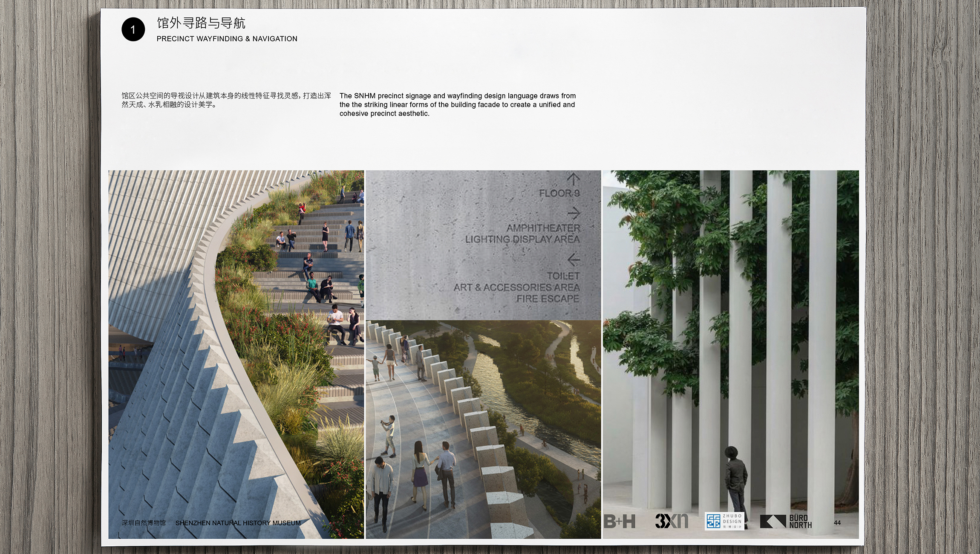The image size is (980, 554).
Task: Click the Chinese title 馆外寻路与导航
Action: pos(201,23)
